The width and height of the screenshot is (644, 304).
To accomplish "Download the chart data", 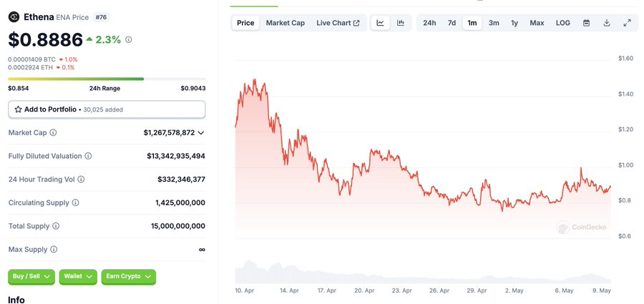I will coord(607,23).
